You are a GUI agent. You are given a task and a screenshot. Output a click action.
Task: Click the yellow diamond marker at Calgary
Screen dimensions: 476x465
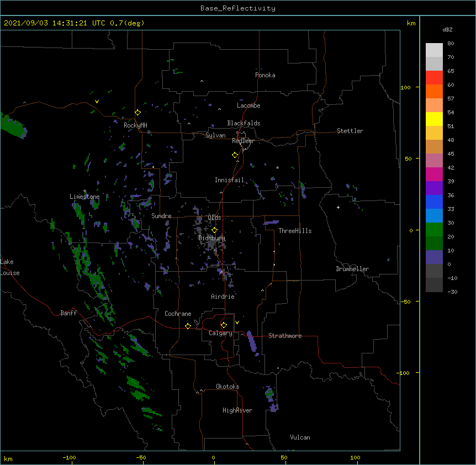224,325
